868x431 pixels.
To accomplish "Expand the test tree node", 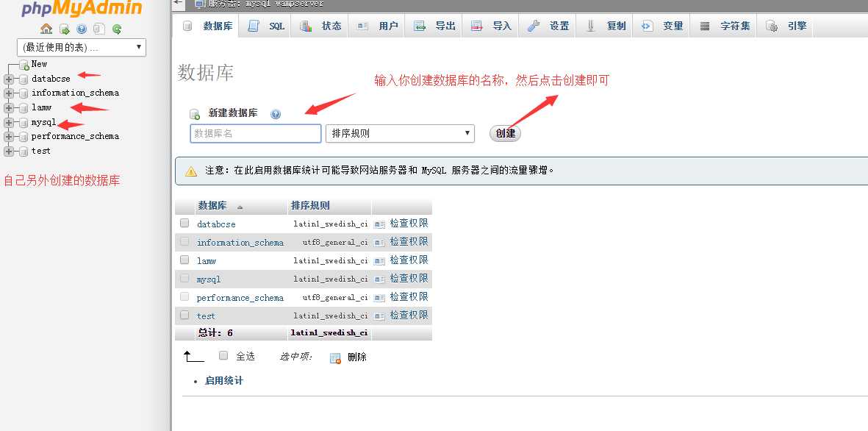I will click(8, 152).
